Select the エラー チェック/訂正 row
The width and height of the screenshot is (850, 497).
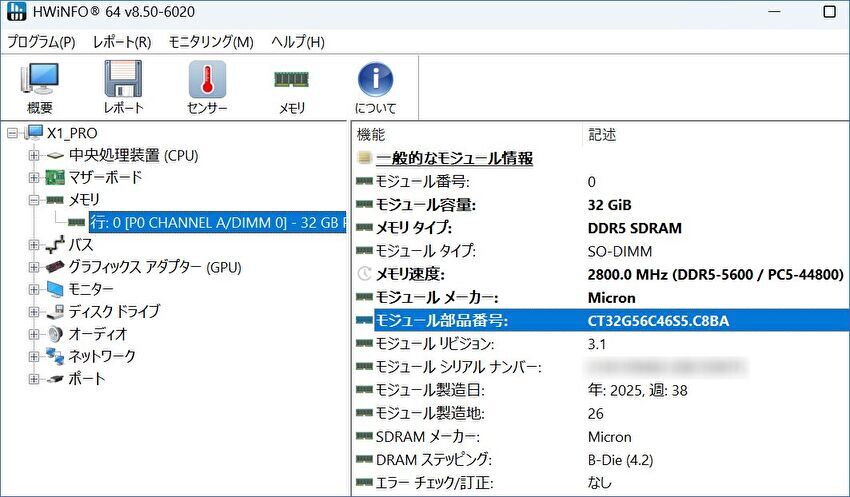point(602,482)
